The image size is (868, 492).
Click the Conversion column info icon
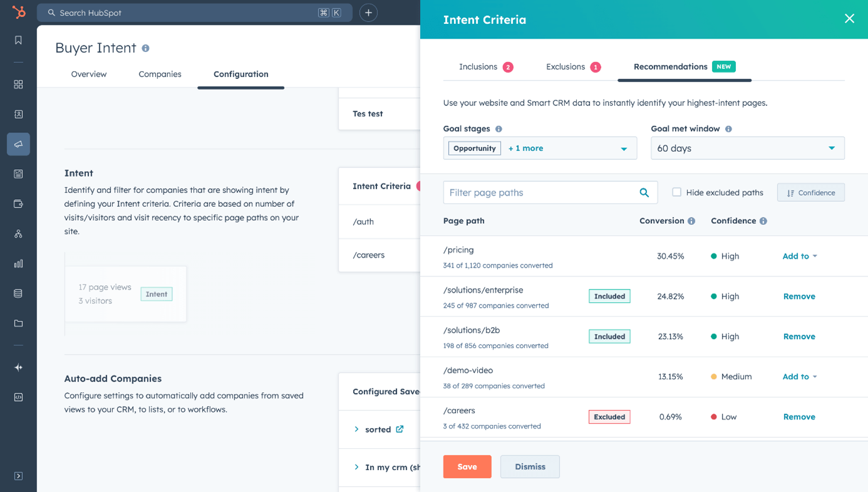click(691, 221)
